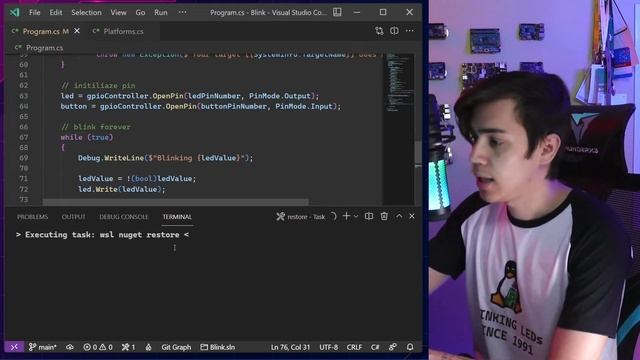Close the Program.cs tab
This screenshot has height=360, width=640.
pyautogui.click(x=77, y=31)
